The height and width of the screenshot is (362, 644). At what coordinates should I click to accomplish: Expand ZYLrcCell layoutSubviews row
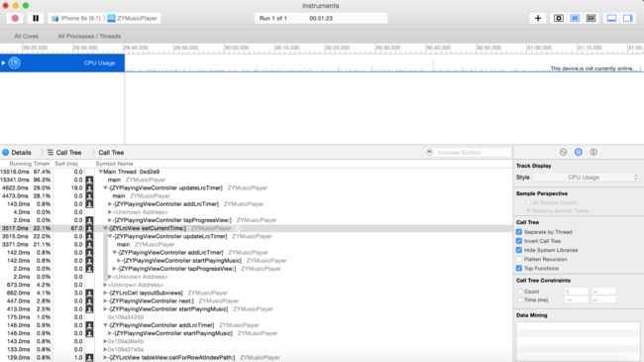105,293
